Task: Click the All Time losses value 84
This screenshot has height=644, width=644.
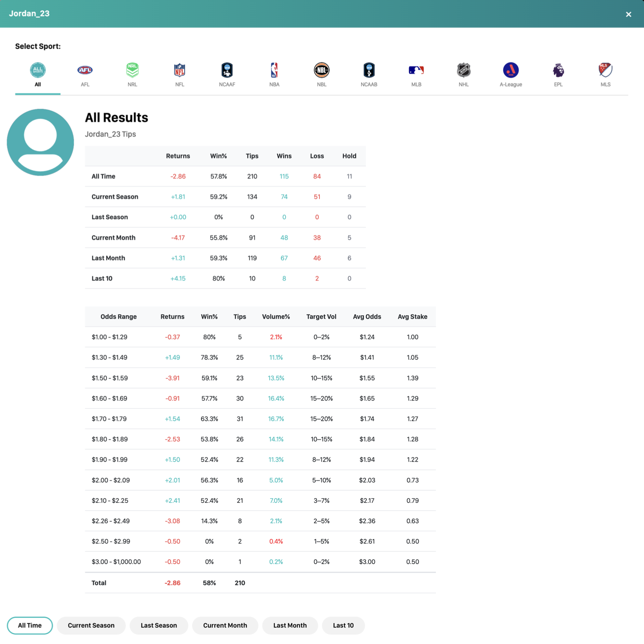Action: pos(317,176)
